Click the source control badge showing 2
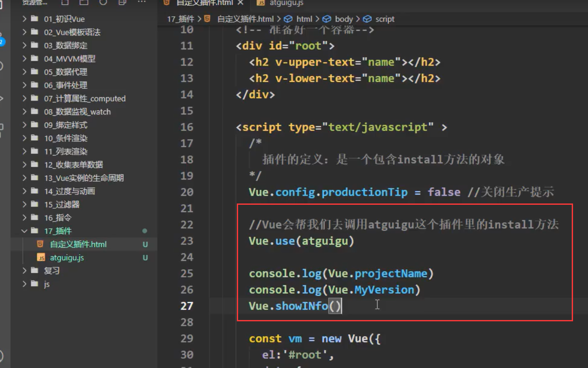This screenshot has width=588, height=368. [x=2, y=42]
